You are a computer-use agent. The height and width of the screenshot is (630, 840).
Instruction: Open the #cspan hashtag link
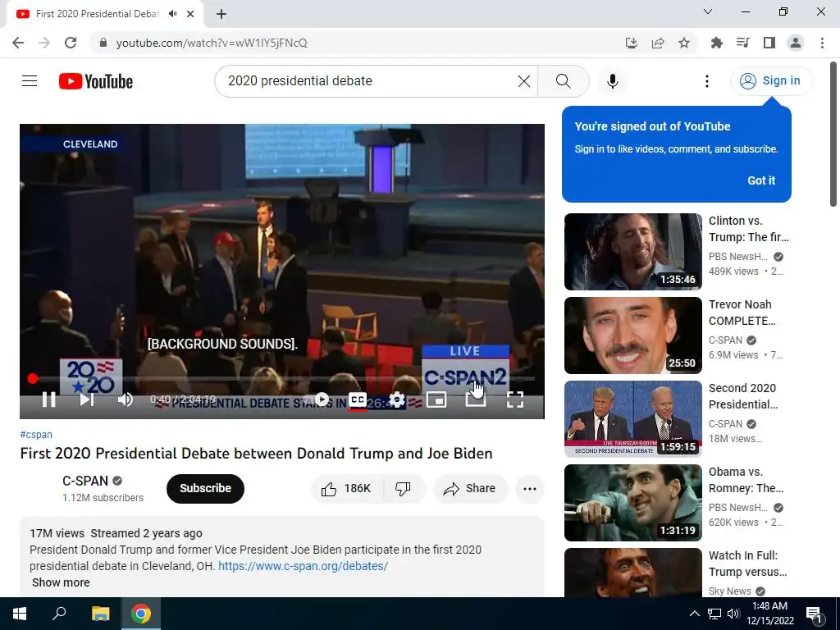pos(36,435)
